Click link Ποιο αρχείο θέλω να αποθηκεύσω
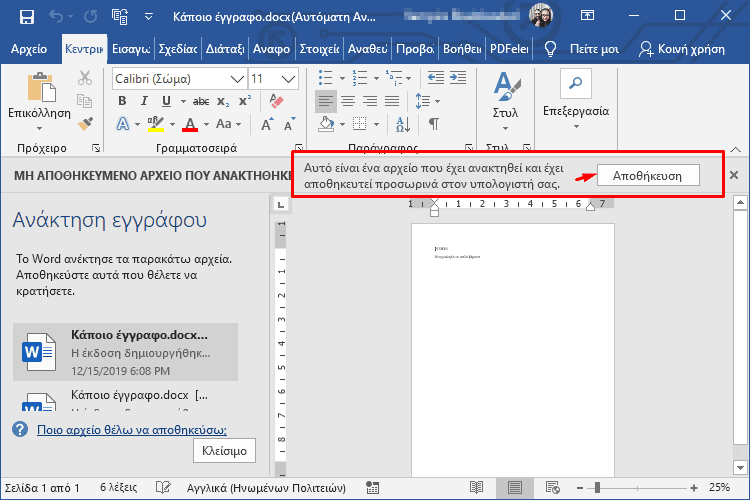750x500 pixels. (132, 430)
